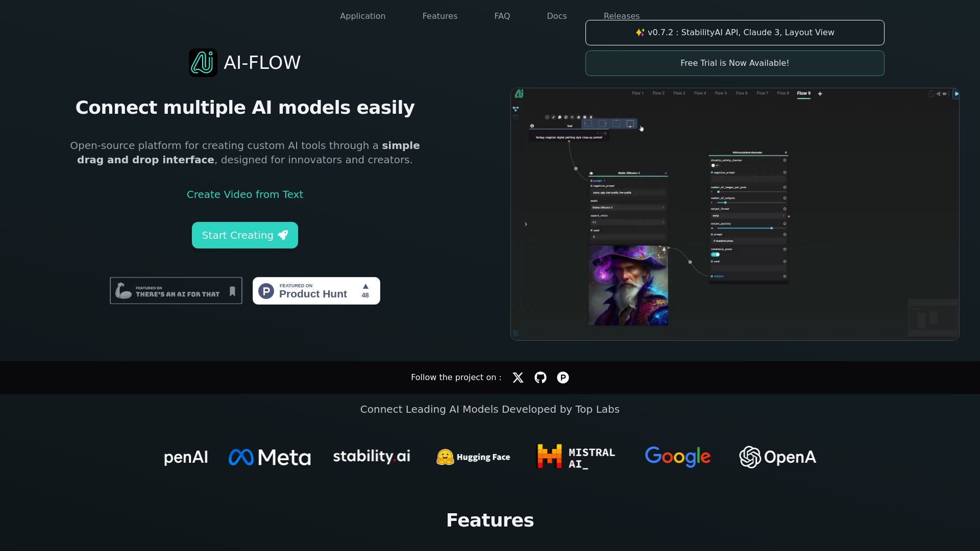980x551 pixels.
Task: Click the stability.ai logo in partners section
Action: pyautogui.click(x=372, y=456)
